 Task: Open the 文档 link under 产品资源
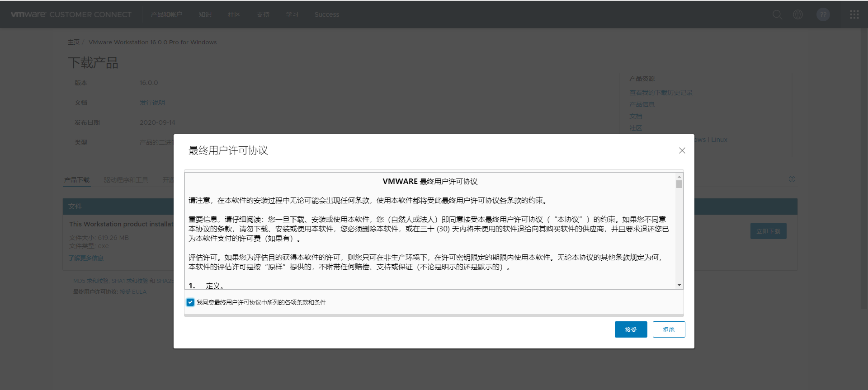click(636, 116)
